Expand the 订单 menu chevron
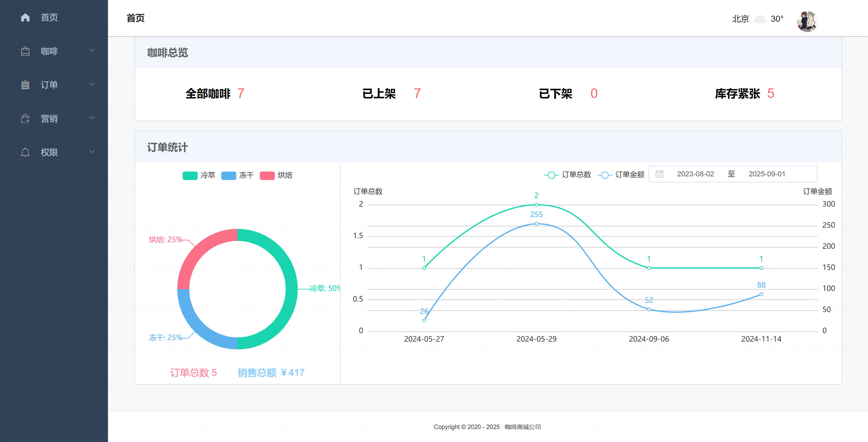Viewport: 868px width, 442px height. pos(92,84)
